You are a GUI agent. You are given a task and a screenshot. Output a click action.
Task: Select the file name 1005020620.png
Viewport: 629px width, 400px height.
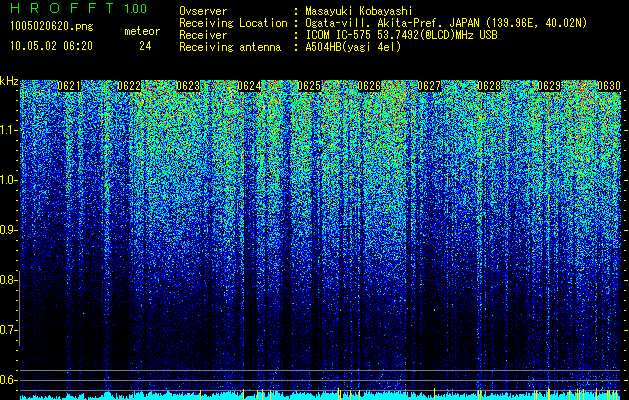click(52, 27)
